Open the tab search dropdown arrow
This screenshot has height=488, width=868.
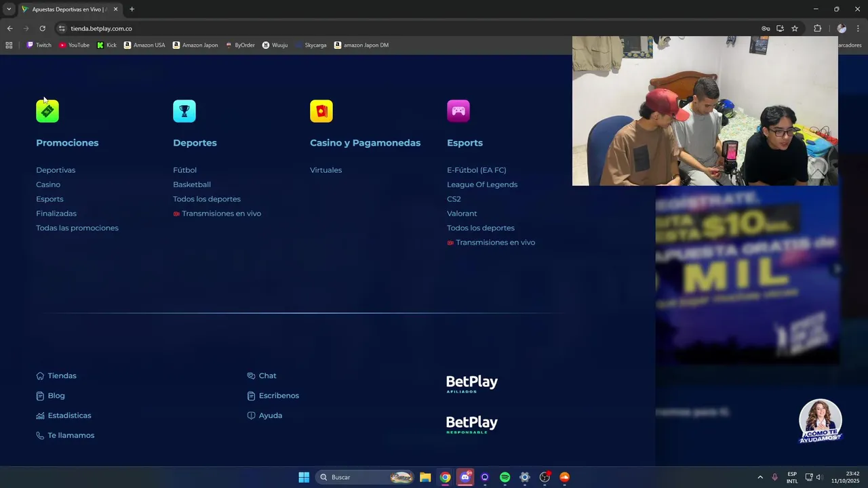click(9, 9)
